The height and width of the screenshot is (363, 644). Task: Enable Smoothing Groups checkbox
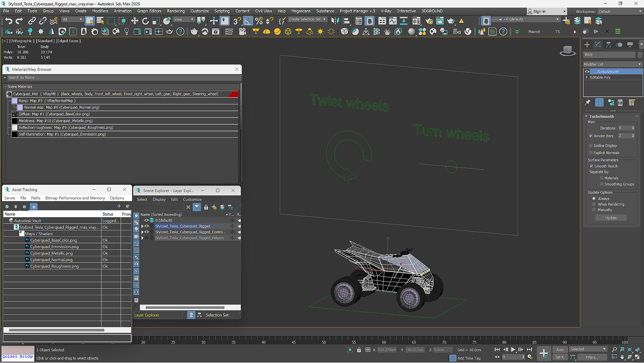click(x=602, y=184)
